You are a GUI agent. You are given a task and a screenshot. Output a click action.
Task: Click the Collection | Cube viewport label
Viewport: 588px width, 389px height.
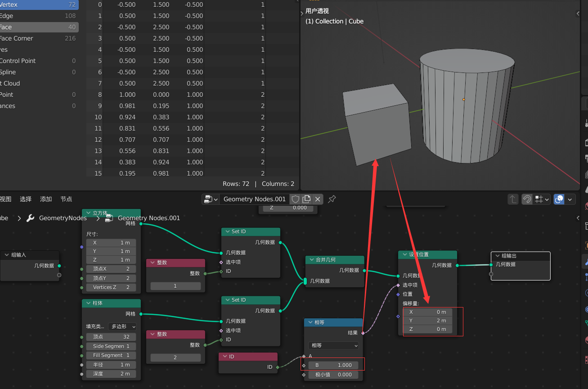pyautogui.click(x=334, y=21)
